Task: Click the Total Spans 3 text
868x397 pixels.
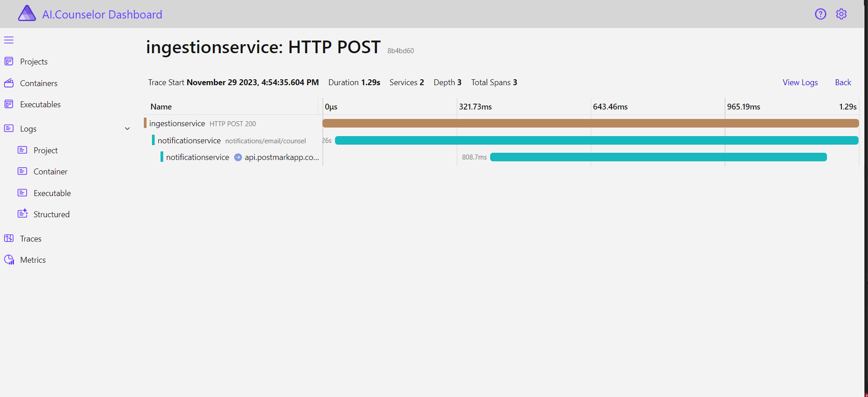Action: pos(494,82)
